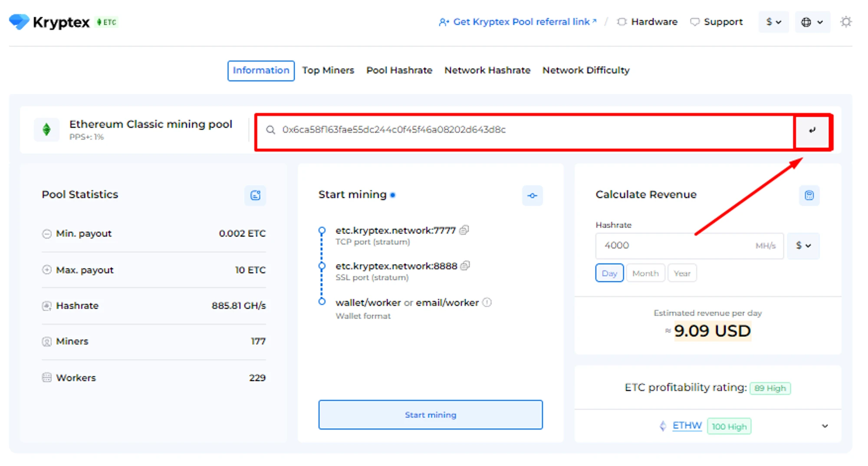Click the Calculate Revenue calculator icon
The width and height of the screenshot is (868, 466).
click(x=809, y=195)
